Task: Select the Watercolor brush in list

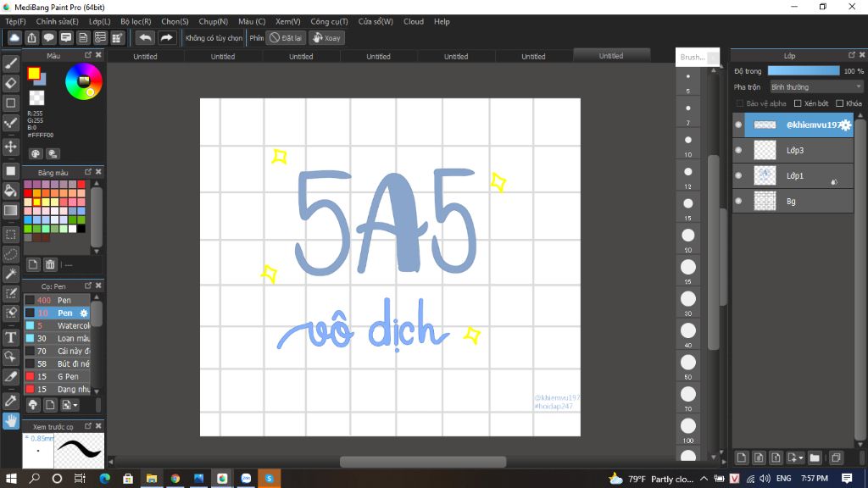Action: [x=57, y=326]
